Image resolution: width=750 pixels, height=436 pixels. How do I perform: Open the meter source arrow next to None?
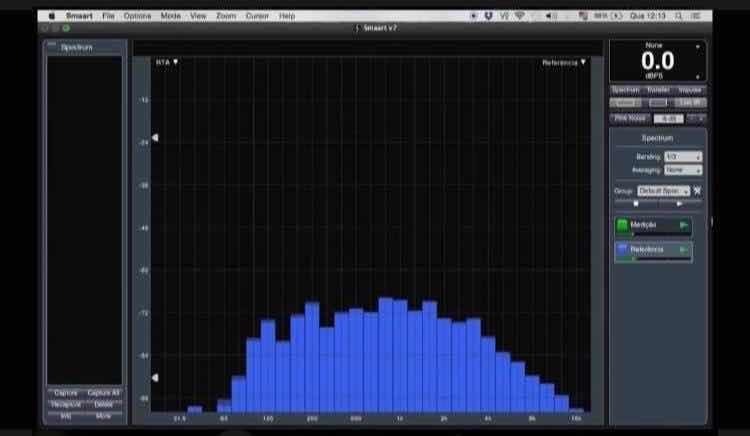click(x=697, y=47)
